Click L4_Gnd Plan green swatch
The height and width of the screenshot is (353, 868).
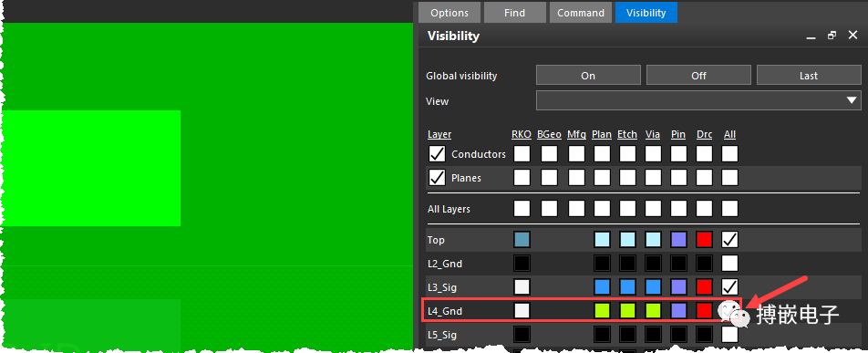click(x=602, y=310)
